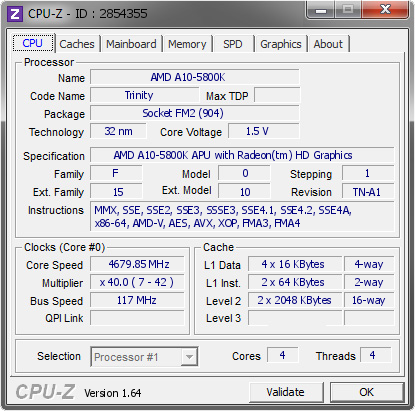
Task: Close the CPU-Z window
Action: click(385, 10)
